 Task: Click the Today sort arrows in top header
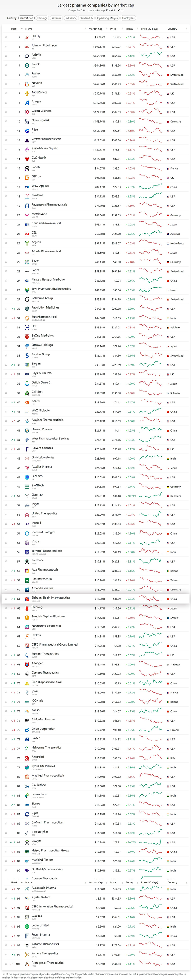click(x=137, y=29)
